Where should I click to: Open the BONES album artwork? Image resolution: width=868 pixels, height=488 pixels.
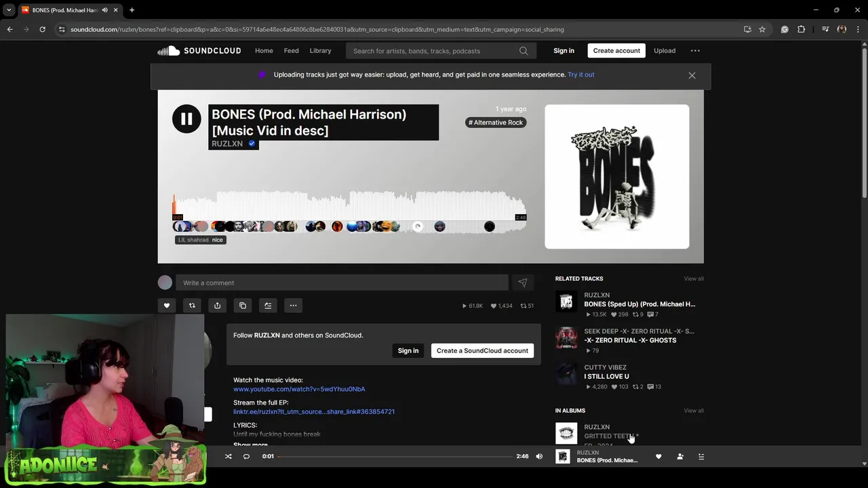click(x=617, y=177)
